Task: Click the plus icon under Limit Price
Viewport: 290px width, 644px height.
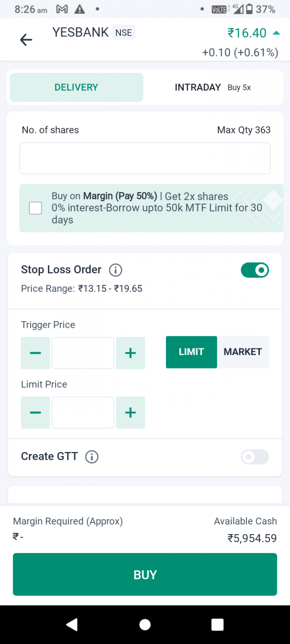Action: [130, 413]
